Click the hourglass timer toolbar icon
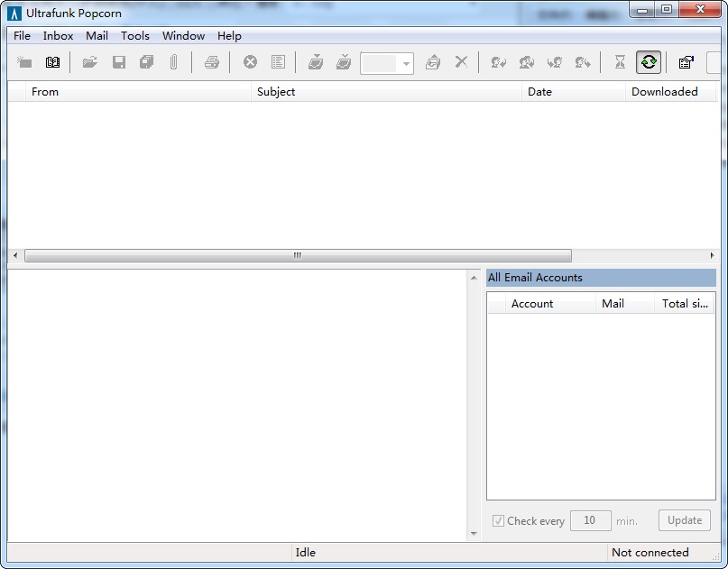This screenshot has height=569, width=728. point(620,61)
